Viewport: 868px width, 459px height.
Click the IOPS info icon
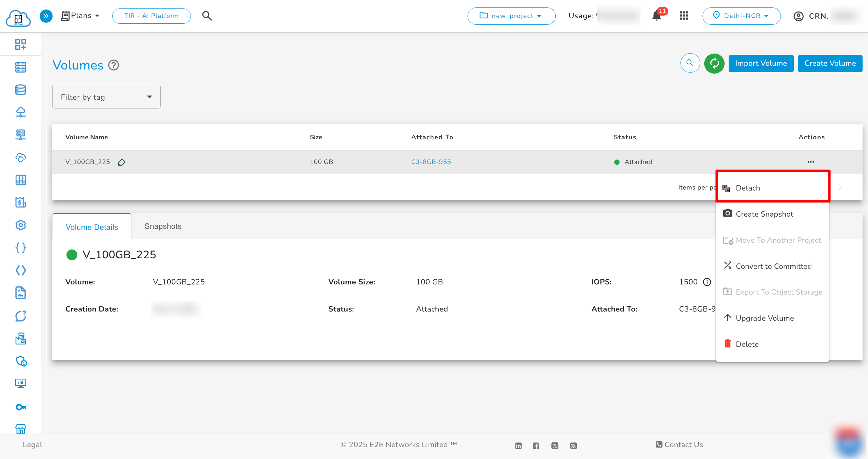707,282
